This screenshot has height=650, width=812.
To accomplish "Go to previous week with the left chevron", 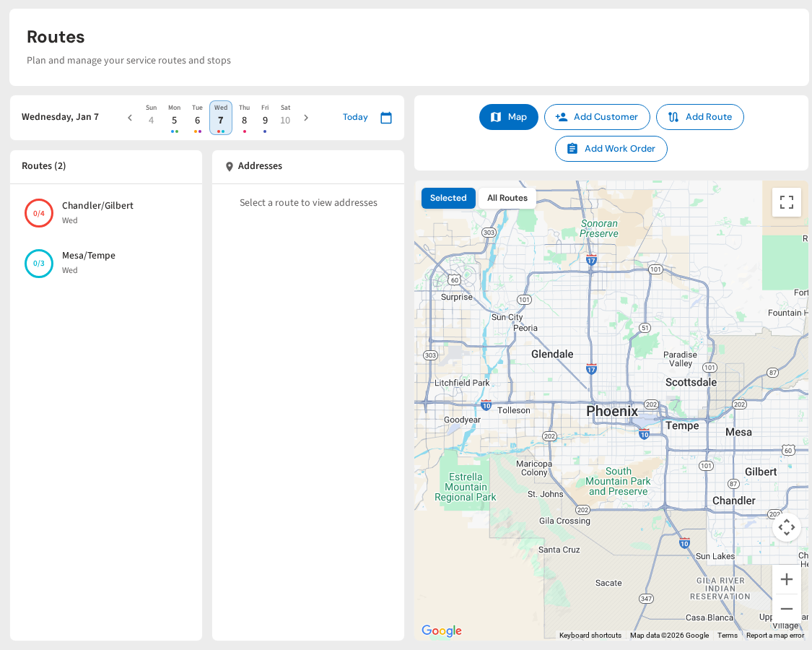I will [x=129, y=117].
